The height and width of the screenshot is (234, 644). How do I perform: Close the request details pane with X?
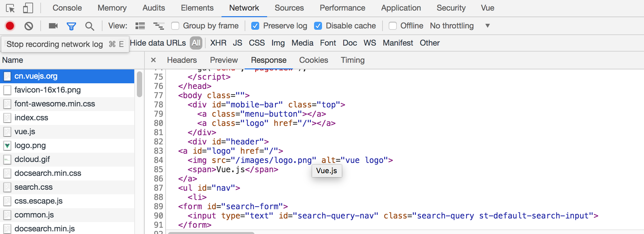[153, 60]
